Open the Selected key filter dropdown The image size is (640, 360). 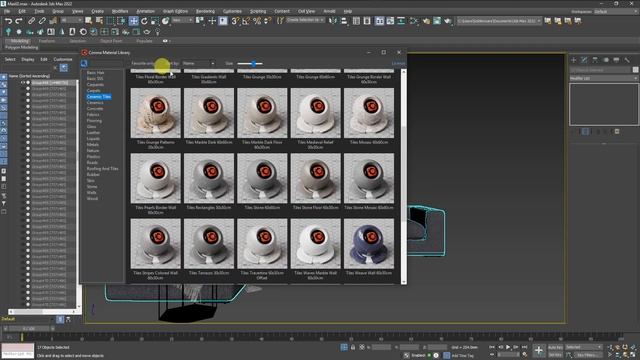point(583,347)
